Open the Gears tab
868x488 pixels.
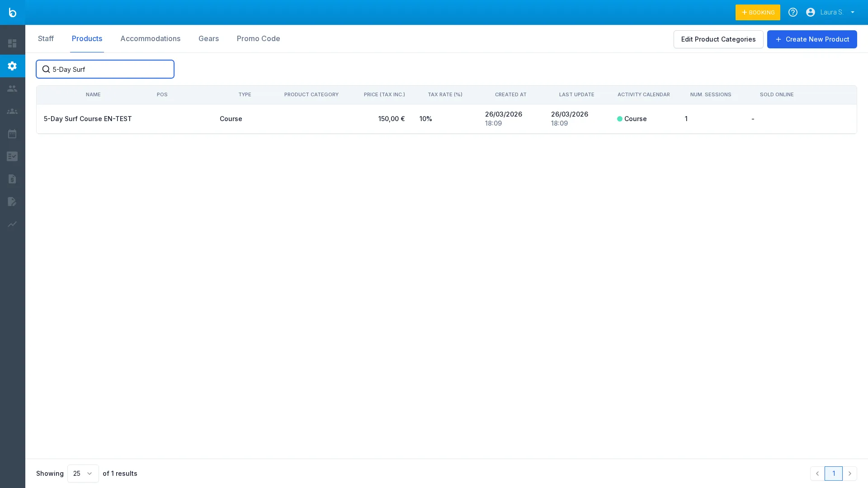click(x=208, y=39)
